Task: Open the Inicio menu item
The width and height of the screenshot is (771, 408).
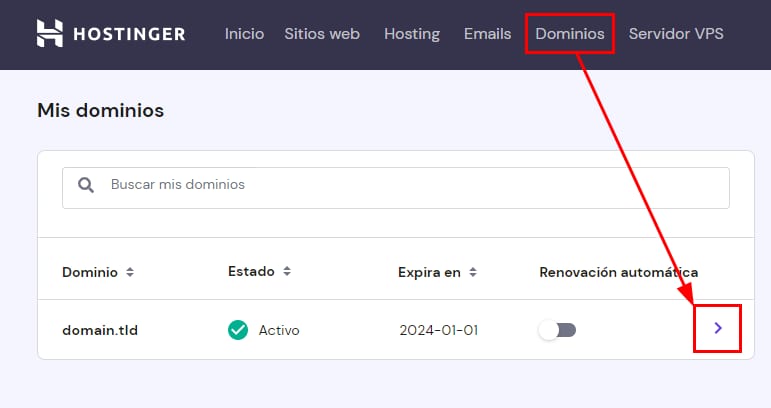Action: coord(244,34)
